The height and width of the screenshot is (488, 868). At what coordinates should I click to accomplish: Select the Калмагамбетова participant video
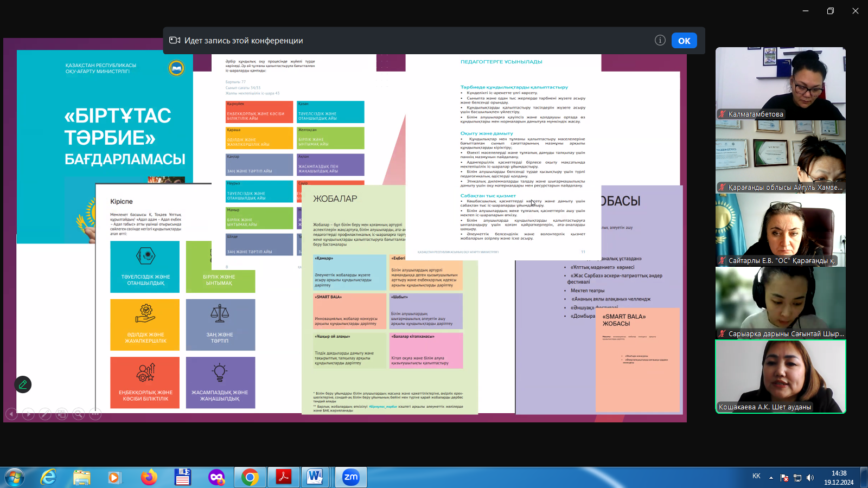click(781, 84)
